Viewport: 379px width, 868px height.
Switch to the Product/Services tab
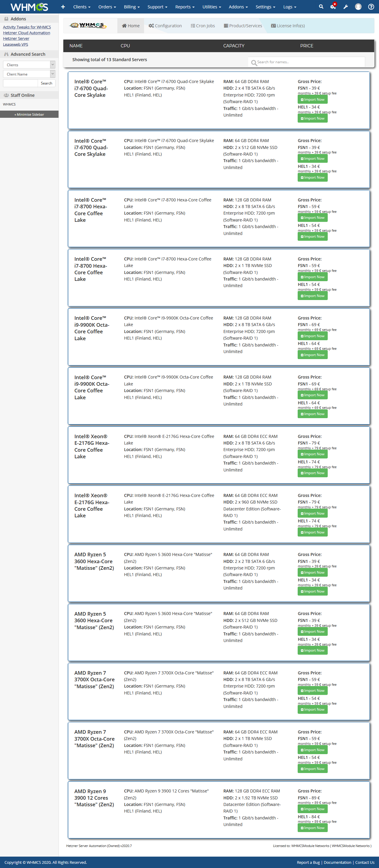tap(243, 25)
